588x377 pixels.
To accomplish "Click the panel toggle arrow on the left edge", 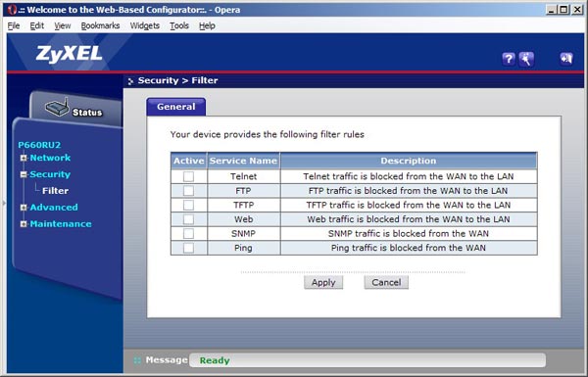I will [x=4, y=203].
